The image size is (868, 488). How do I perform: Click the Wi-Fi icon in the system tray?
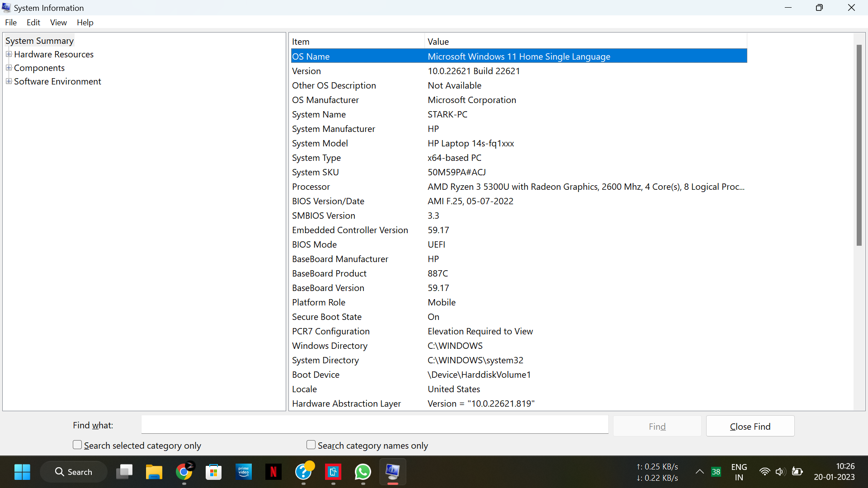tap(764, 472)
